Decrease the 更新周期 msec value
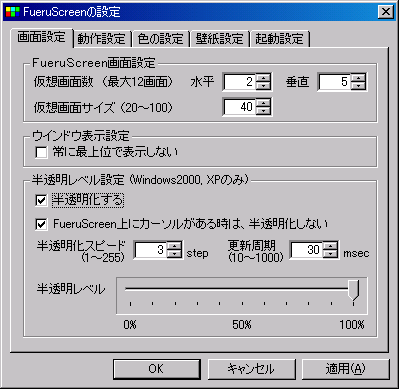The image size is (399, 389). pyautogui.click(x=330, y=254)
